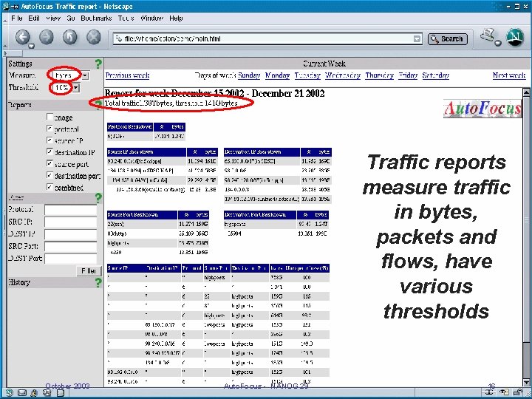Open the Back button history arrow
532x399 pixels.
31,46
